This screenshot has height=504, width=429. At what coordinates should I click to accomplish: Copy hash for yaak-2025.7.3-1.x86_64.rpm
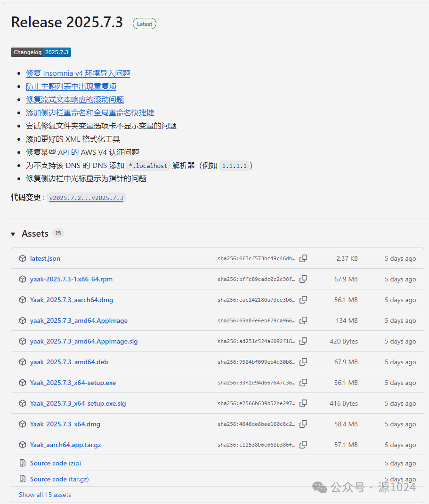point(303,279)
